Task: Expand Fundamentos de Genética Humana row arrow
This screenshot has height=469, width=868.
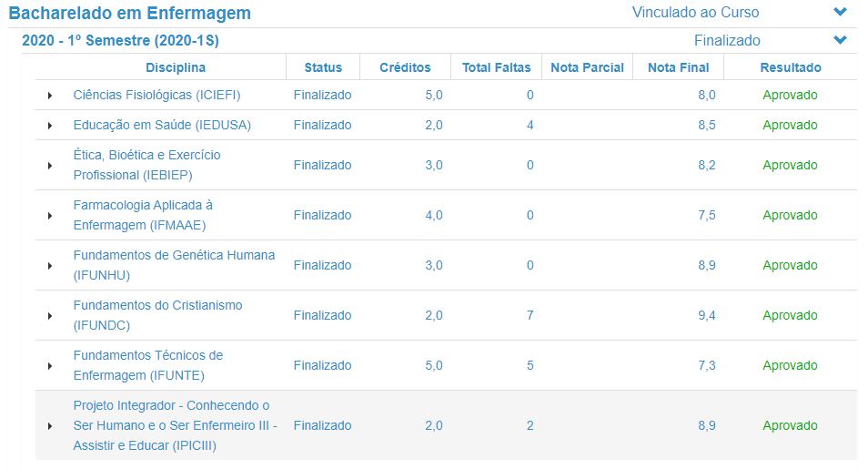Action: pos(50,266)
